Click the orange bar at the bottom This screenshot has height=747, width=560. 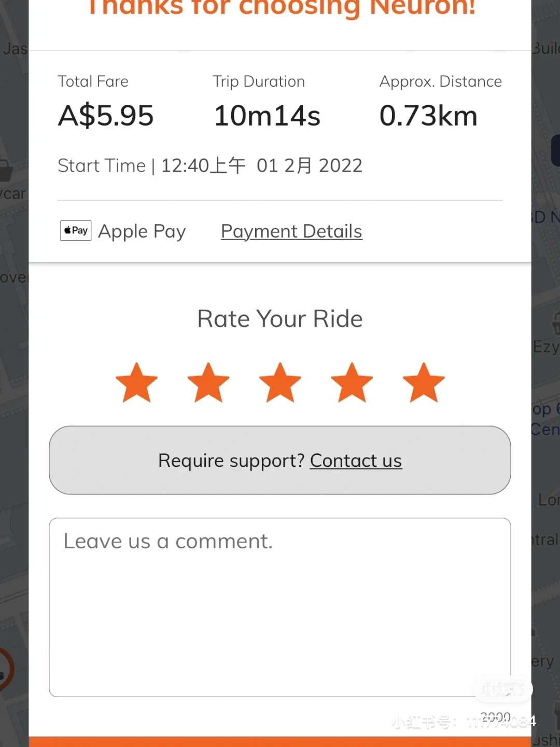point(280,742)
